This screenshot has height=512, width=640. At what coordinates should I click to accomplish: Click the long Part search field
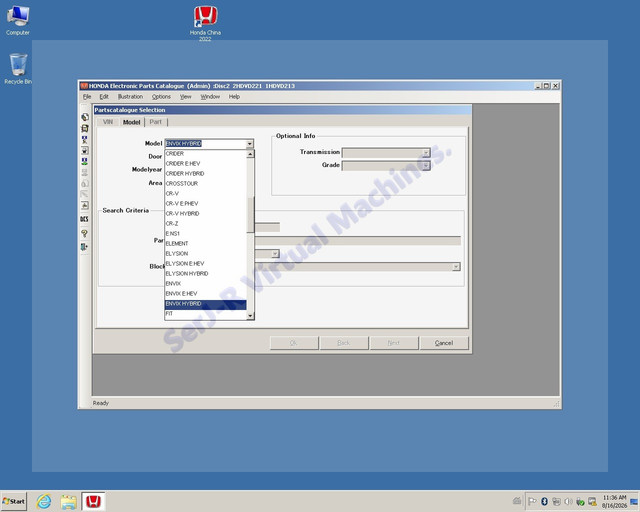pos(358,241)
